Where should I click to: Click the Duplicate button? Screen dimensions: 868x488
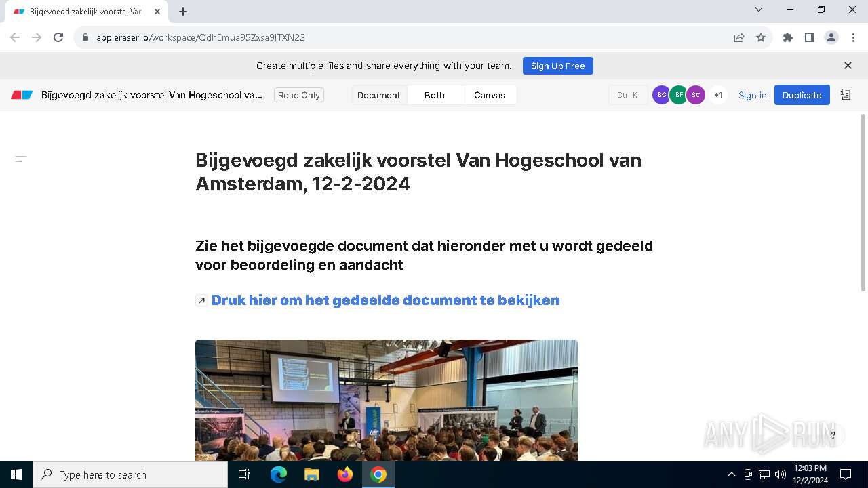(802, 95)
